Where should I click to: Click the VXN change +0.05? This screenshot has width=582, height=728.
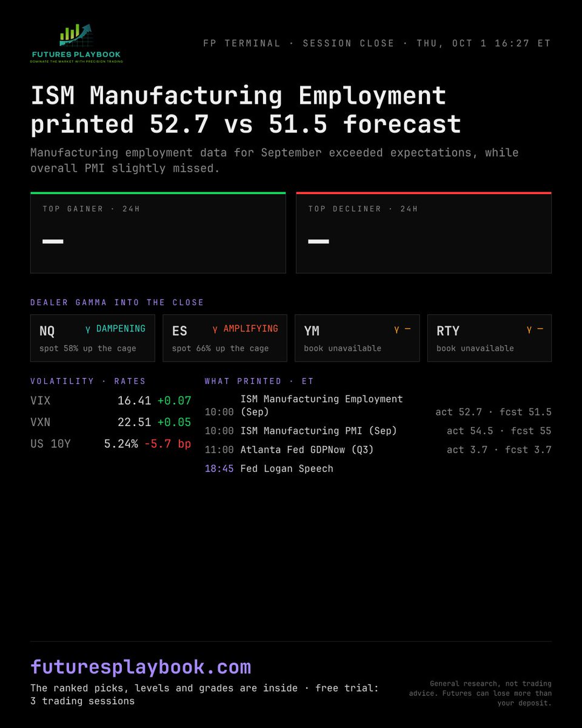[174, 422]
